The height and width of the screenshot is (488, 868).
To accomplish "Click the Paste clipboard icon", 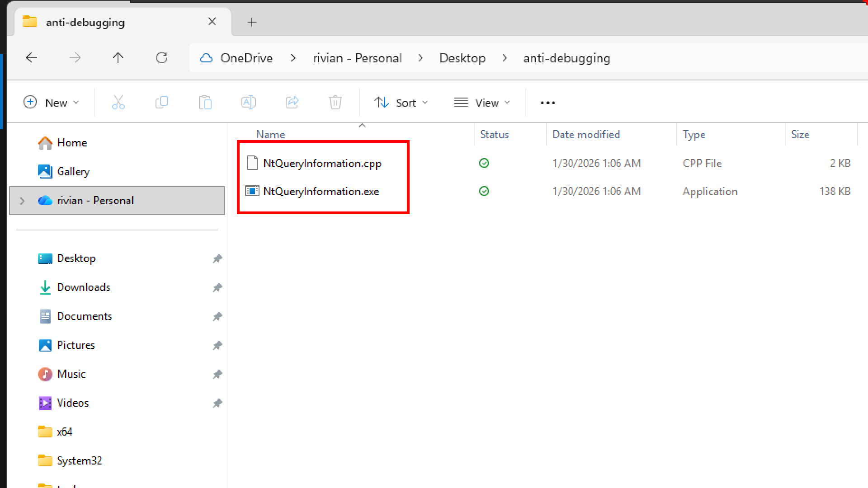I will coord(205,103).
